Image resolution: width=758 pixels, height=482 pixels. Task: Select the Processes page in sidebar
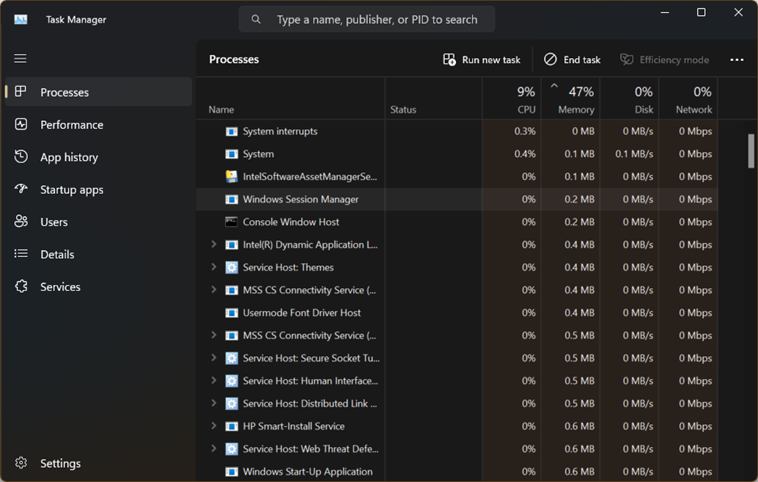pos(99,92)
